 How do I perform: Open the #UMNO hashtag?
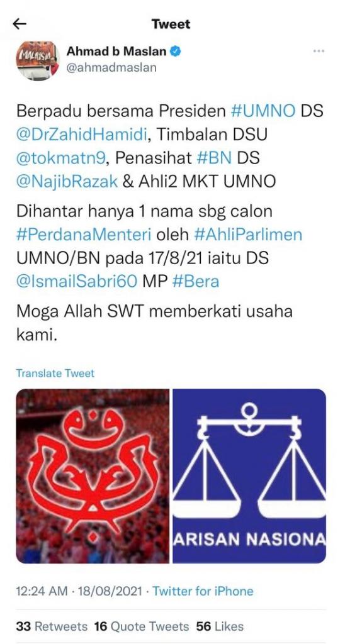point(264,112)
